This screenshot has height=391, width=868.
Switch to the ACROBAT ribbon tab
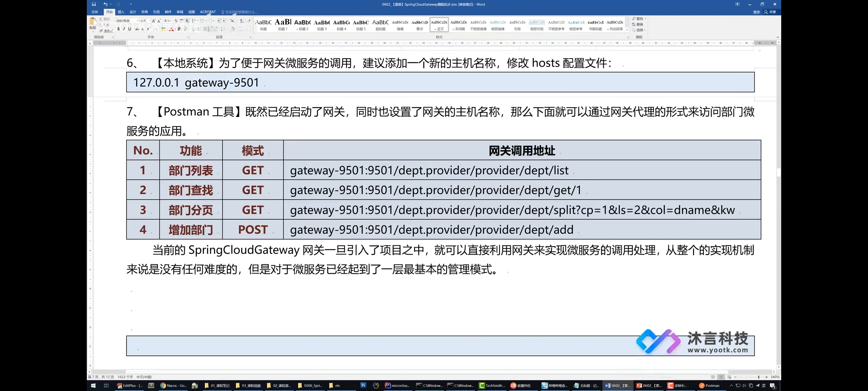[208, 12]
